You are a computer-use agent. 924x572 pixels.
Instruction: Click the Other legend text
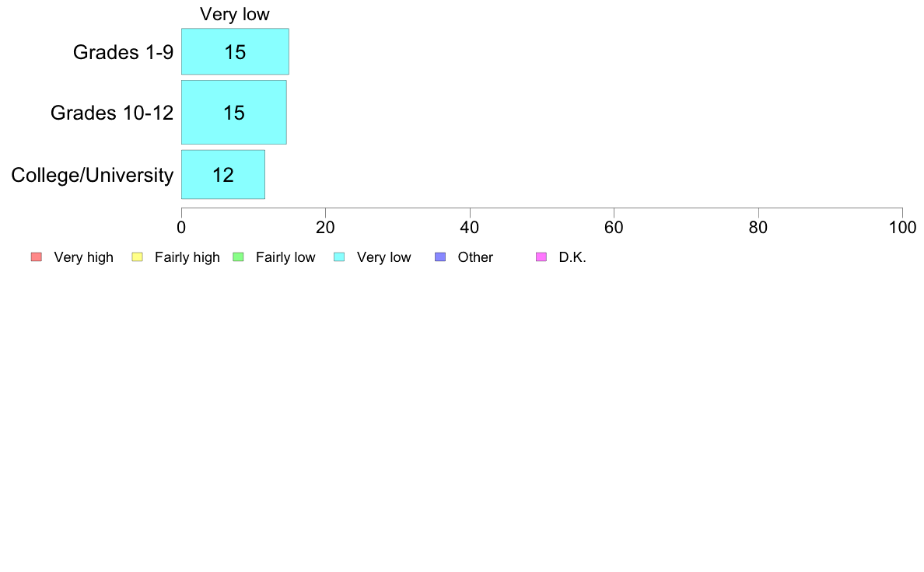[x=475, y=257]
